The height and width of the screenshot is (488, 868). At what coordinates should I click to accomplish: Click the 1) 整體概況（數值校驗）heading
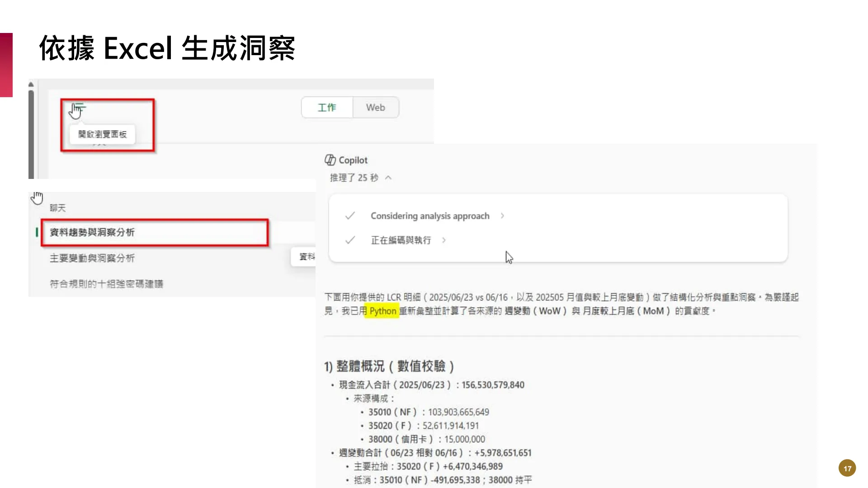tap(389, 366)
